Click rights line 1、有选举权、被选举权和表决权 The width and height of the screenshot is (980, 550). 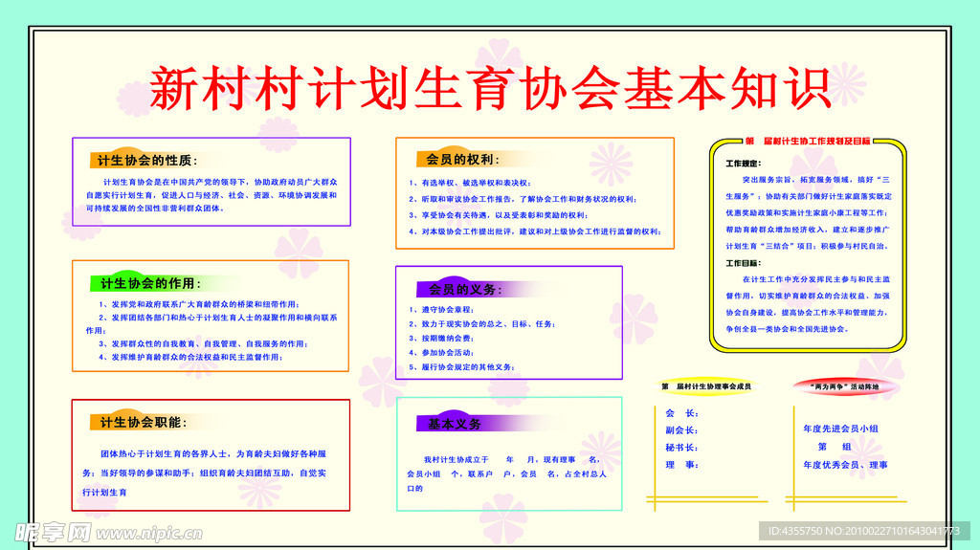470,183
